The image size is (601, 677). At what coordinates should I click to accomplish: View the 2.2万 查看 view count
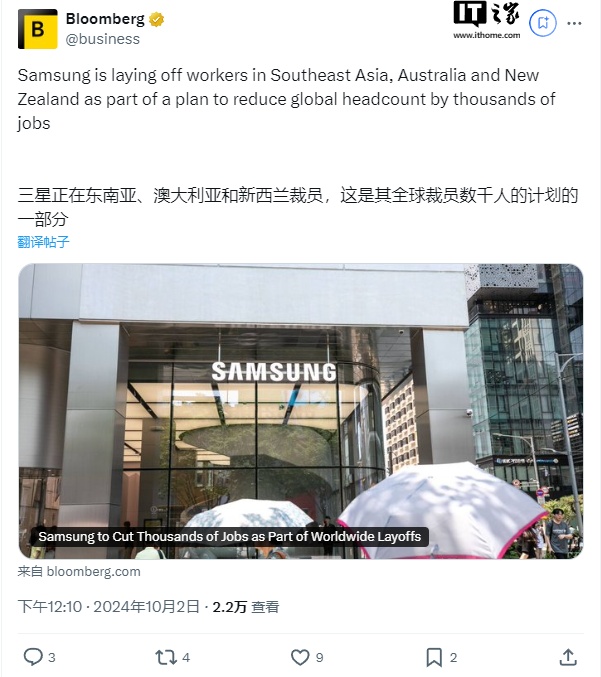pos(246,607)
